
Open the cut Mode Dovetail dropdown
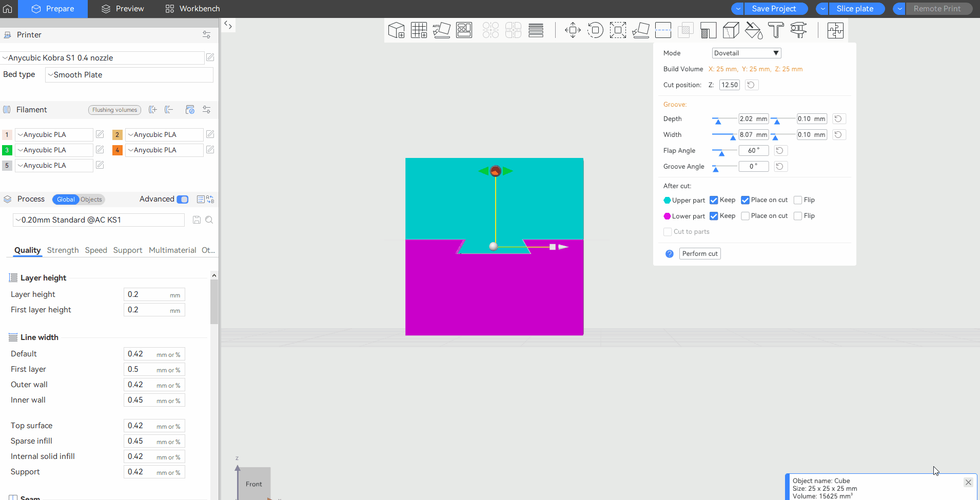[x=747, y=53]
